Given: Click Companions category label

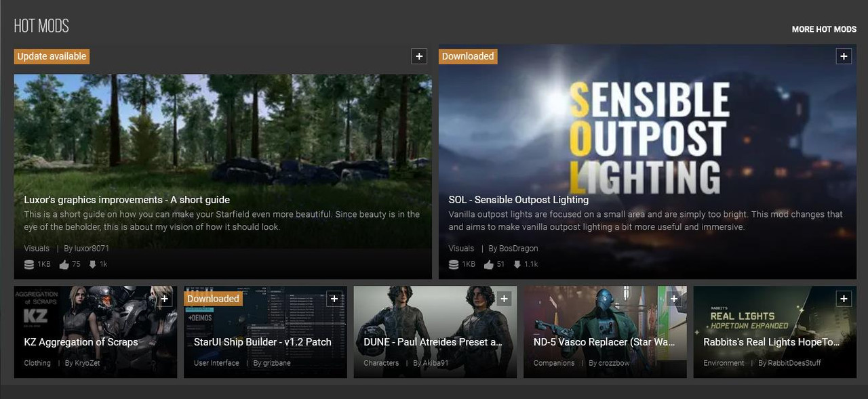Looking at the screenshot, I should point(554,363).
